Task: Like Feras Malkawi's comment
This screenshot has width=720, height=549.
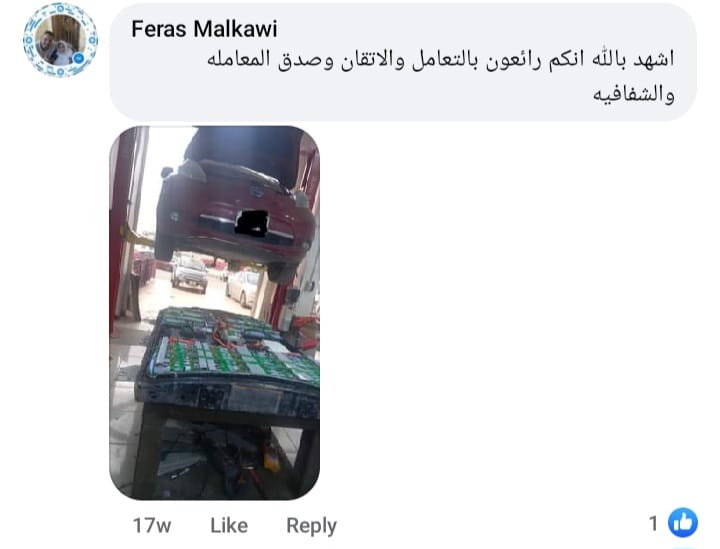Action: [229, 525]
